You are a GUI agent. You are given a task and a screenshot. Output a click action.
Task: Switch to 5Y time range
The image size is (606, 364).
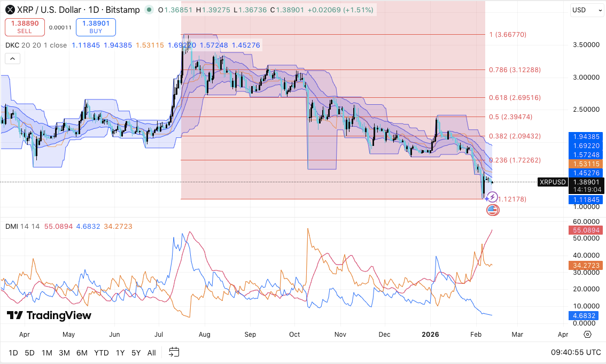(136, 353)
